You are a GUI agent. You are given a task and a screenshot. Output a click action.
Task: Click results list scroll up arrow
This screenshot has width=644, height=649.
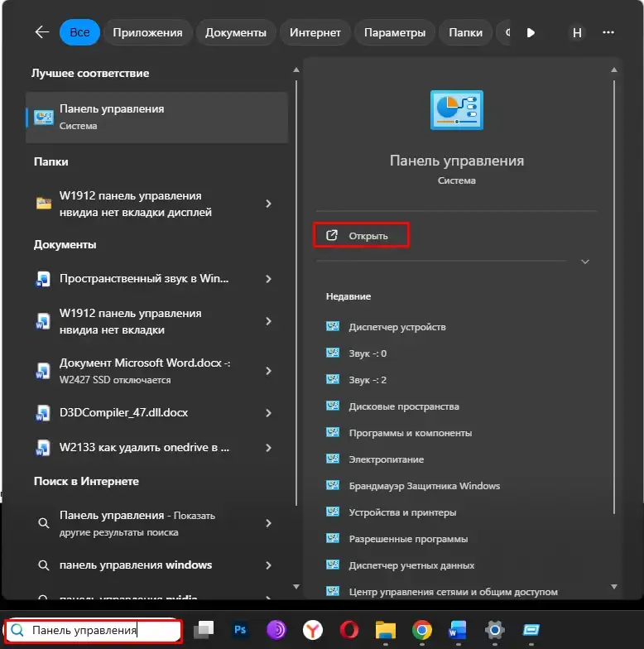pos(296,70)
